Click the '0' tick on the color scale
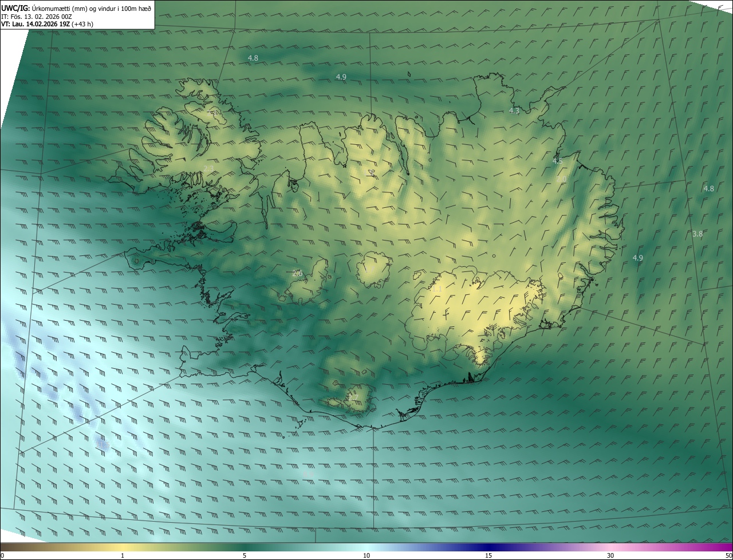 point(2,555)
